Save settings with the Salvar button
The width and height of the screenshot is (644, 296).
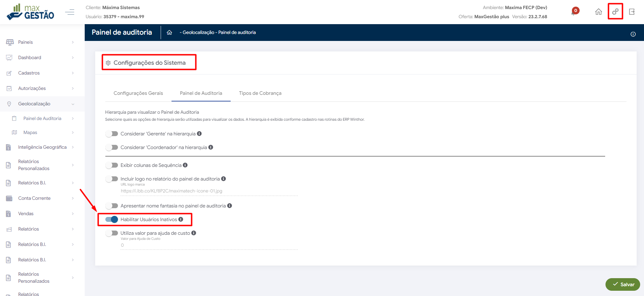point(623,284)
